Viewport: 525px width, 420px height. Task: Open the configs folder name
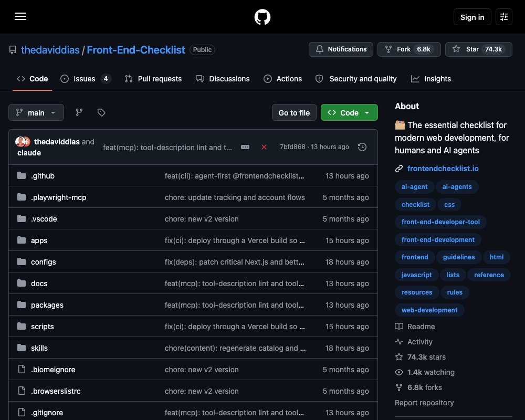[x=43, y=261]
